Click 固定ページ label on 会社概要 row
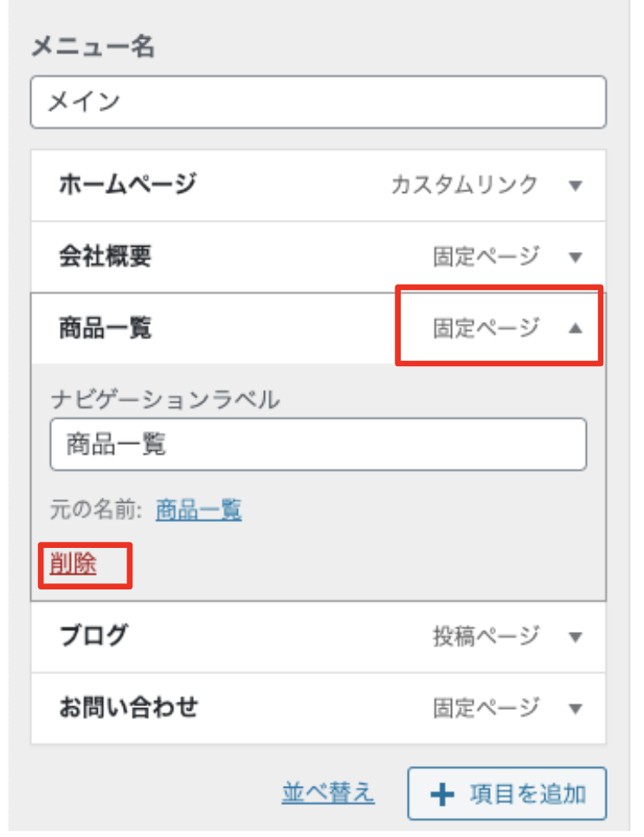This screenshot has width=644, height=837. coord(486,257)
